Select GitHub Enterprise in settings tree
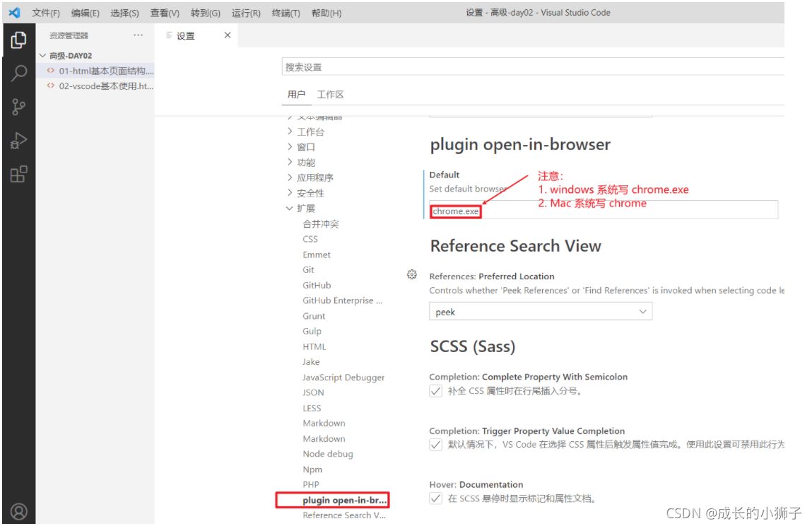812x526 pixels. (342, 300)
